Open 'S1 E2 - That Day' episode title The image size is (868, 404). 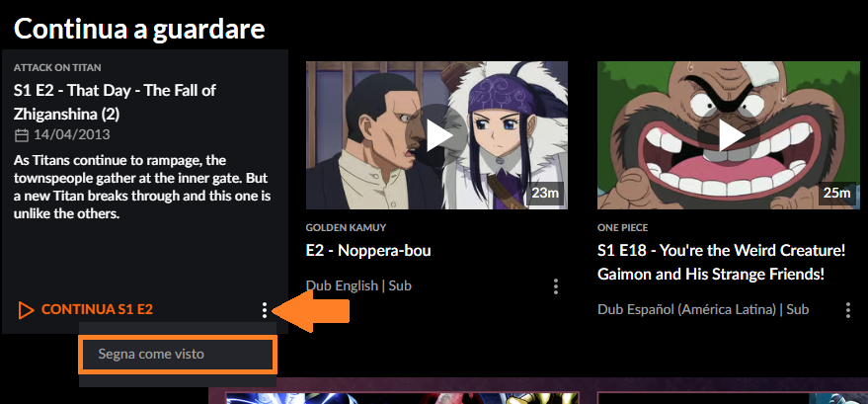coord(116,103)
